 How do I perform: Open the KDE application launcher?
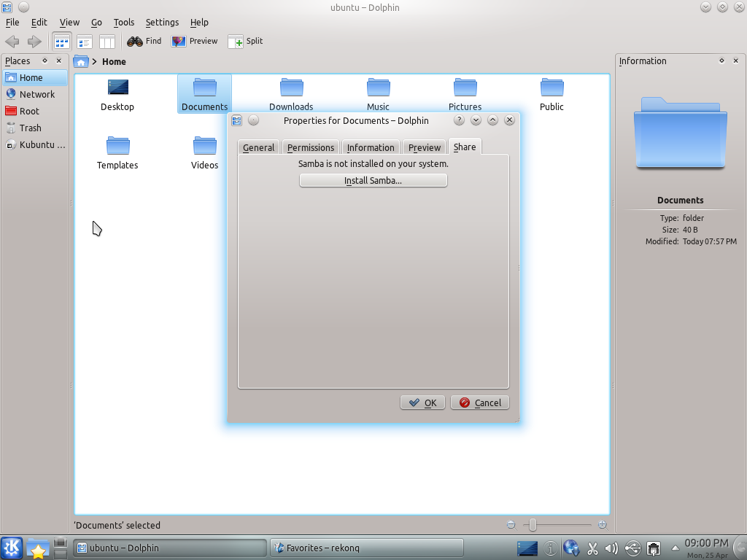point(12,548)
